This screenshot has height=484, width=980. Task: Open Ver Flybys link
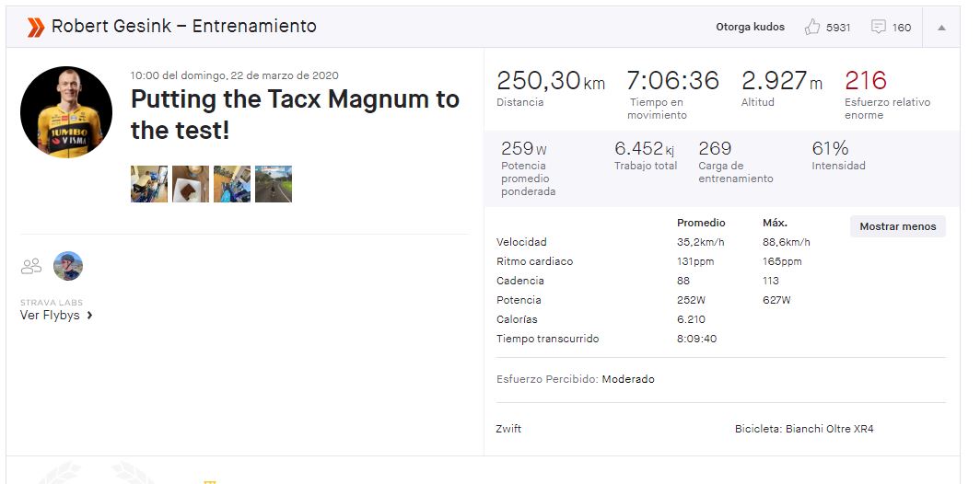click(50, 316)
